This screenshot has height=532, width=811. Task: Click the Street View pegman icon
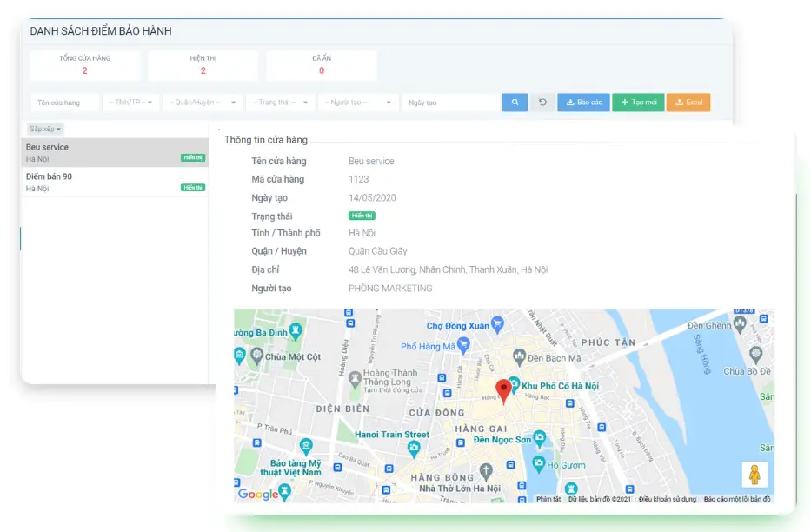pos(754,475)
